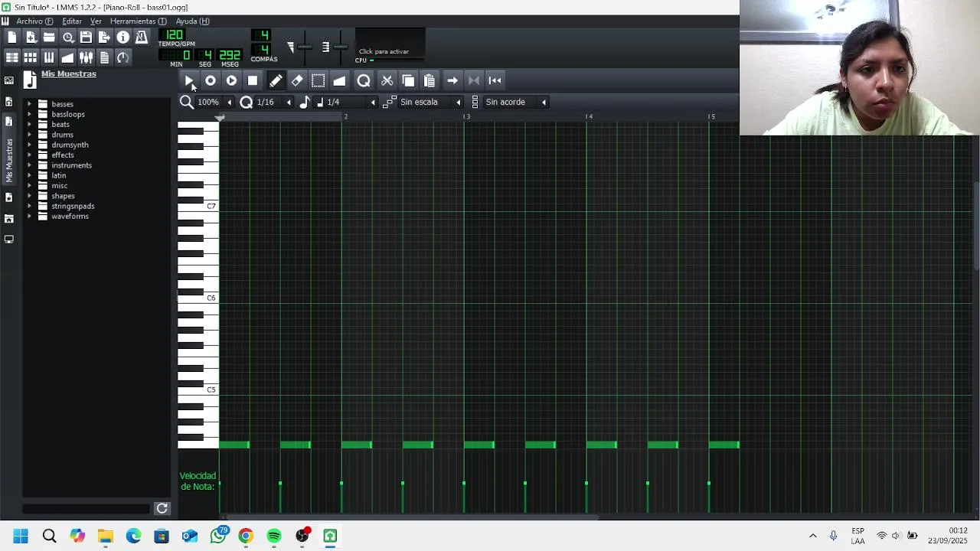Select the bassloops folder
980x551 pixels.
click(x=68, y=114)
